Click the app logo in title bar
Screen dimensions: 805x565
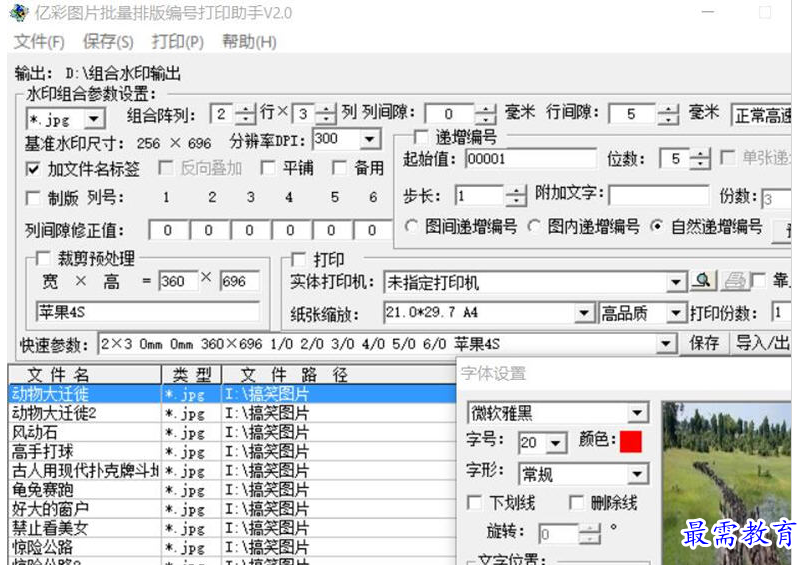[18, 13]
